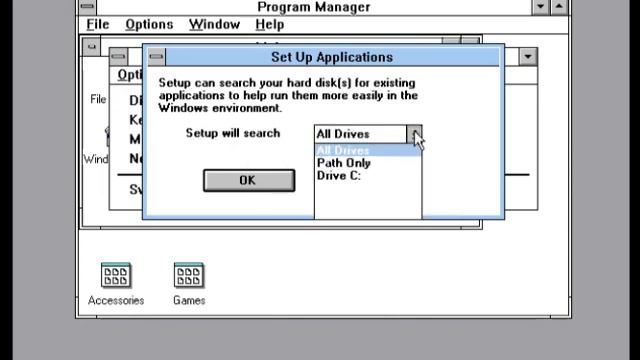Image resolution: width=640 pixels, height=360 pixels.
Task: Maximize the Program Manager window
Action: pos(559,7)
